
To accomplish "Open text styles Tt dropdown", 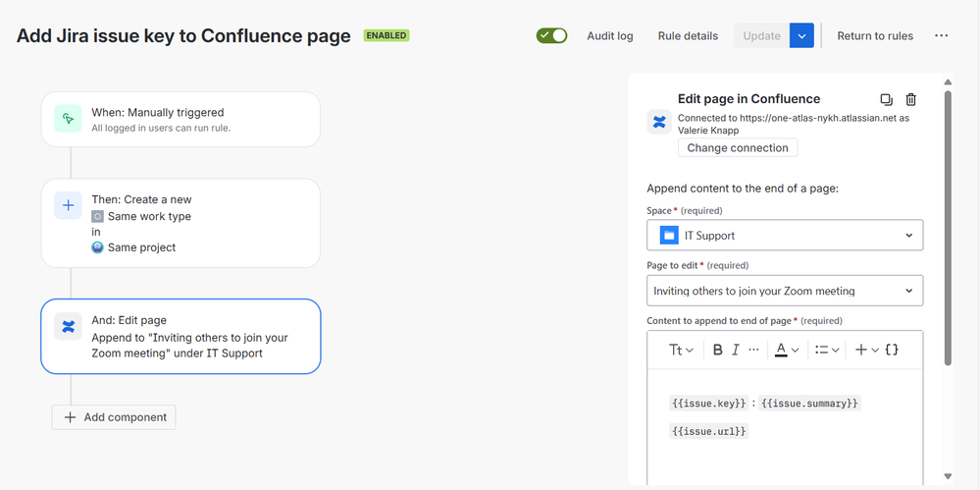I will 681,350.
